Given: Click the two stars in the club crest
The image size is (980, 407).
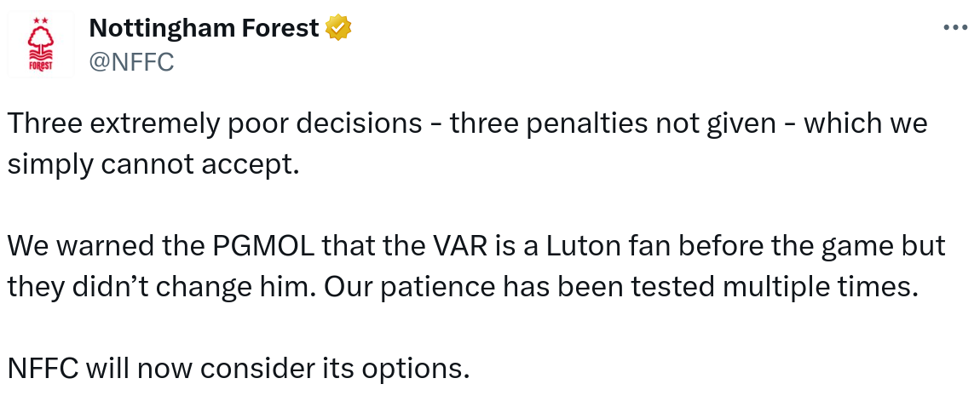Looking at the screenshot, I should click(40, 20).
